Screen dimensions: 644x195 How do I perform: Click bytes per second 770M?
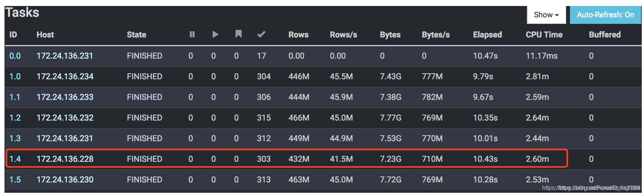pyautogui.click(x=432, y=139)
